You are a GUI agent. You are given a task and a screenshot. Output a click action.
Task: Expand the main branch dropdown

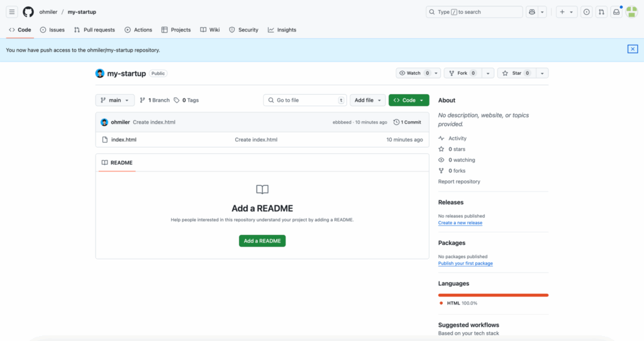[x=115, y=100]
